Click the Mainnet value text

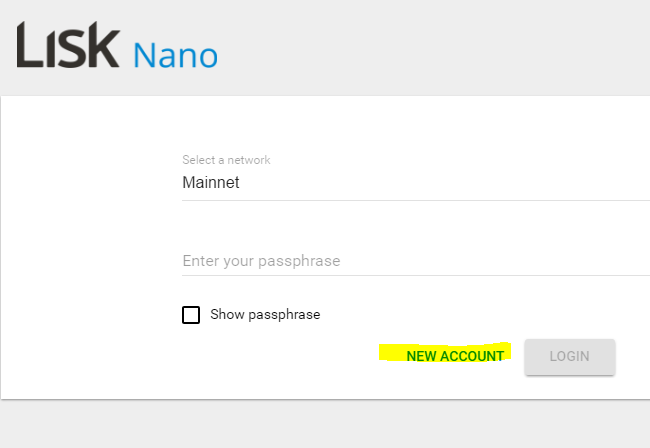point(211,183)
